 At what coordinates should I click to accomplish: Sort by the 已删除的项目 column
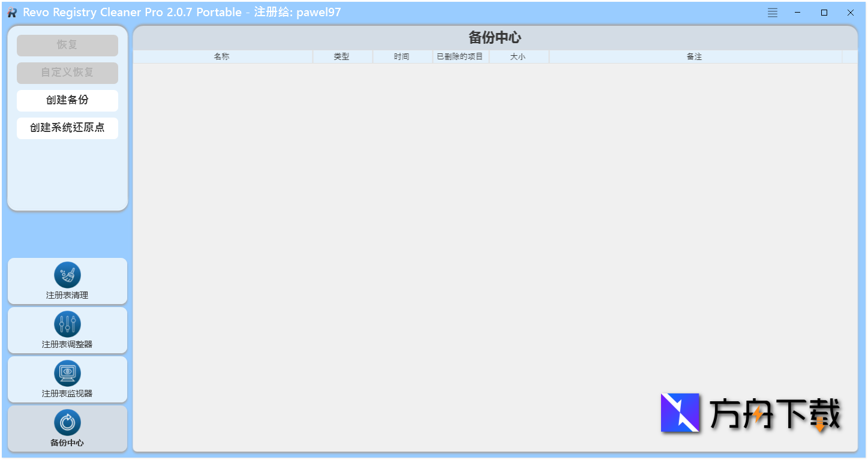461,56
